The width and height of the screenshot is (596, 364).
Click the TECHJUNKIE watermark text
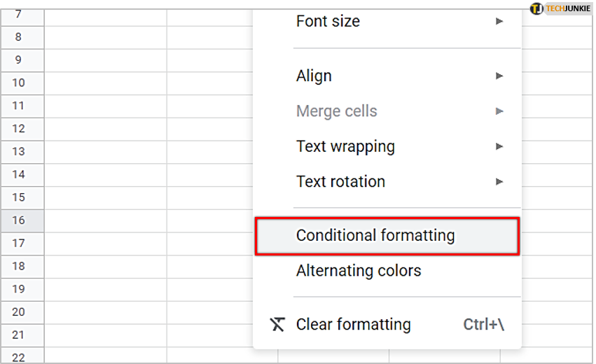[x=568, y=8]
